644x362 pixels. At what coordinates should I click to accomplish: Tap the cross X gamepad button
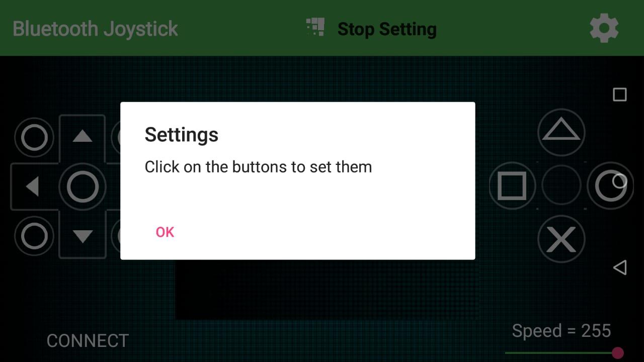click(561, 239)
